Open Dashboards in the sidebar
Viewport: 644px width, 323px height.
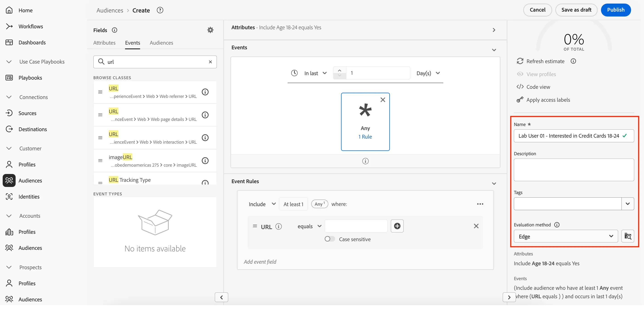(x=25, y=42)
